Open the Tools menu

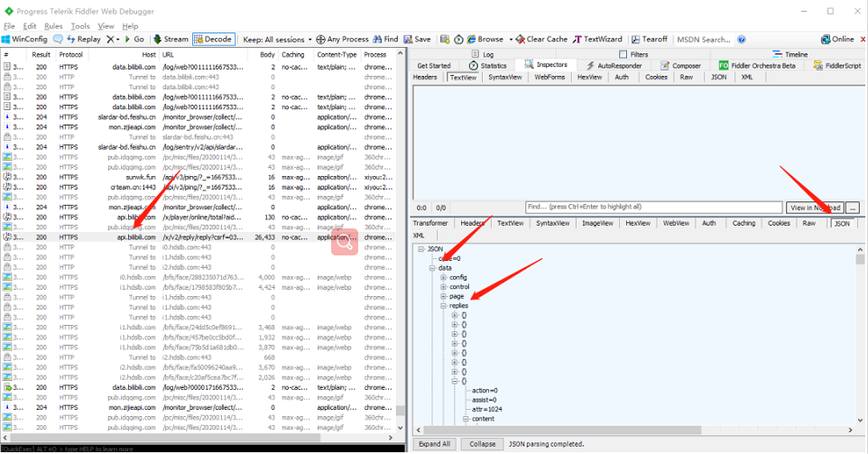(80, 26)
